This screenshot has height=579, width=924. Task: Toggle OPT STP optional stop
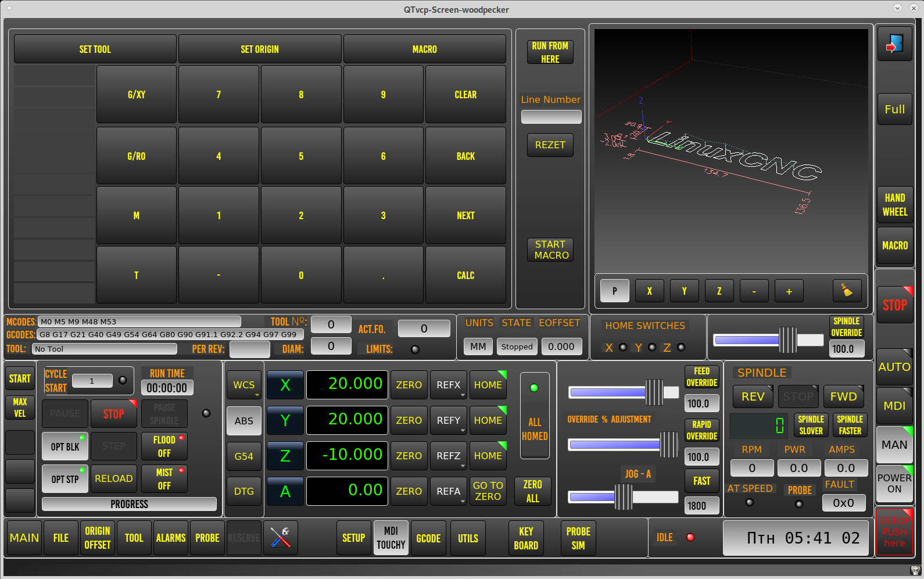(65, 479)
